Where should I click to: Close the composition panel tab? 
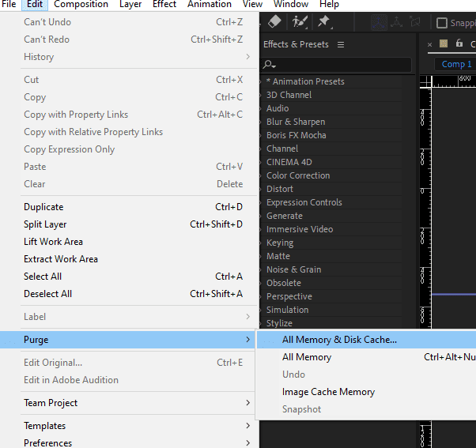click(430, 44)
